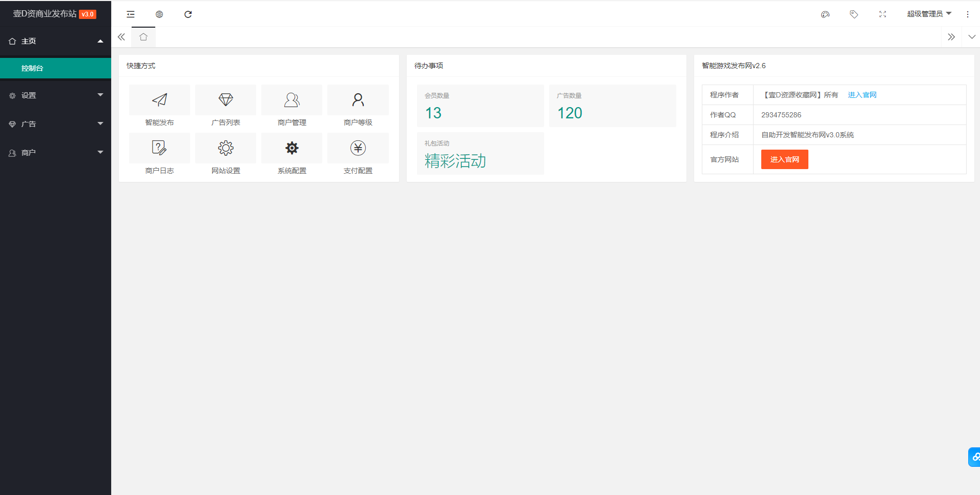Follow the blue 进入官网 link
This screenshot has height=495, width=980.
(x=862, y=95)
